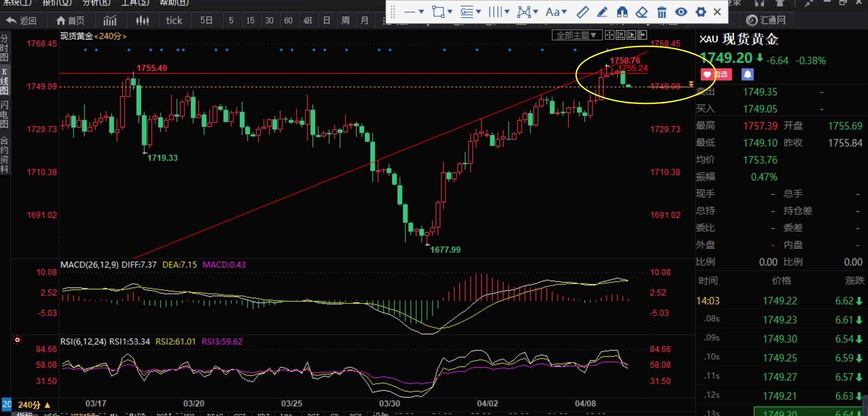Delete all drawings with trash icon
This screenshot has height=416, width=868.
coord(662,12)
